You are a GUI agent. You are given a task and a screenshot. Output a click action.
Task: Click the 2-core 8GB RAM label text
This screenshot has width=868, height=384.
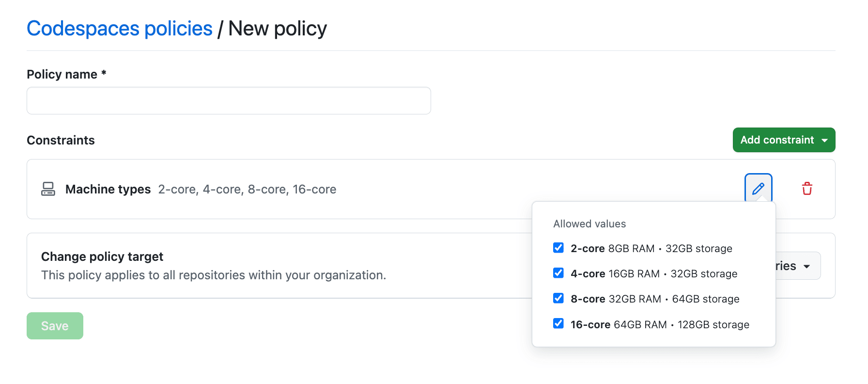(x=651, y=248)
